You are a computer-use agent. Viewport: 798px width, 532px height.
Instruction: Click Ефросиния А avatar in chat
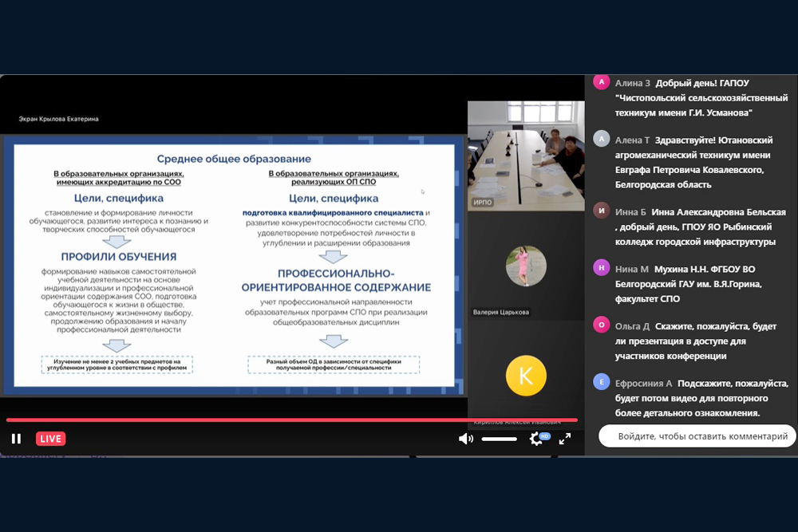[x=601, y=382]
